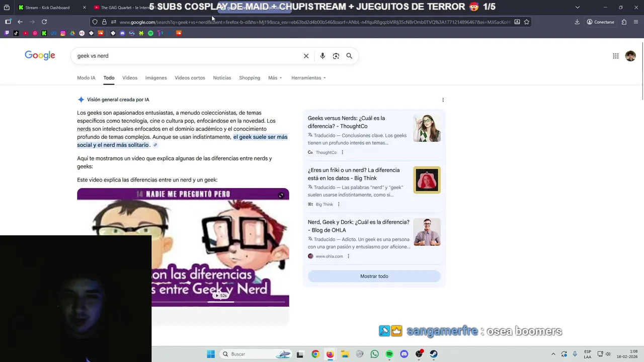Screen dimensions: 644x362
Task: Open the Google apps grid
Action: pos(615,56)
